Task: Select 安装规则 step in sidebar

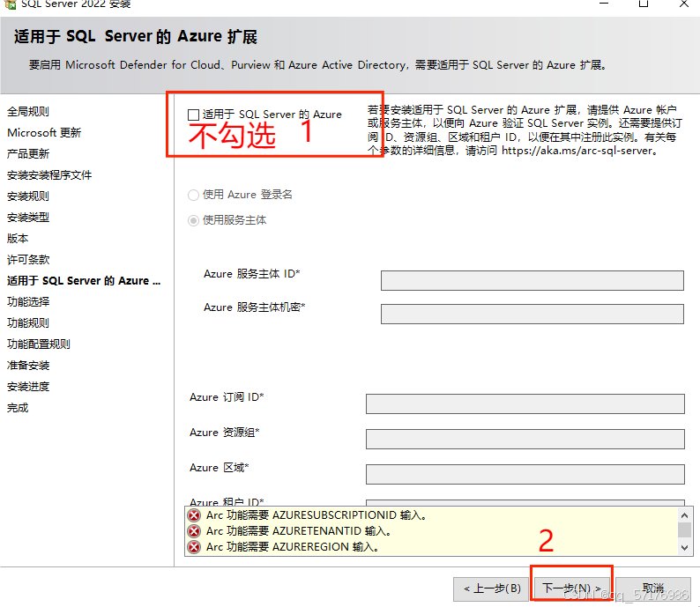Action: click(28, 196)
